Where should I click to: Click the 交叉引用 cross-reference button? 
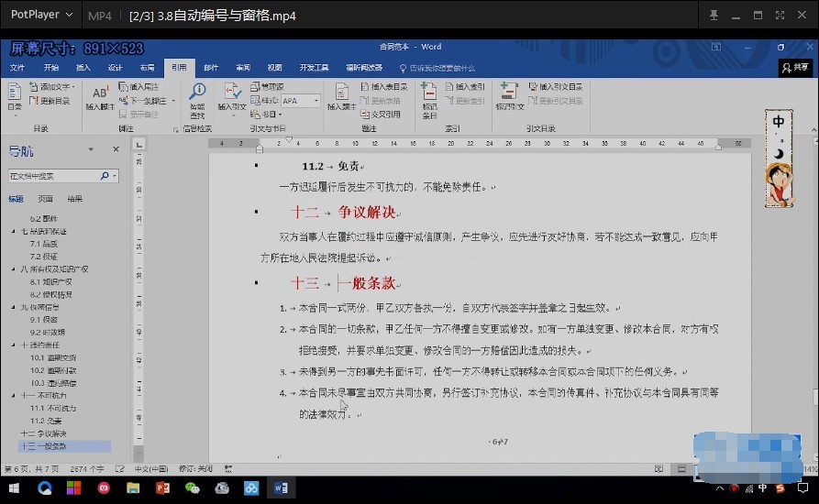point(381,115)
